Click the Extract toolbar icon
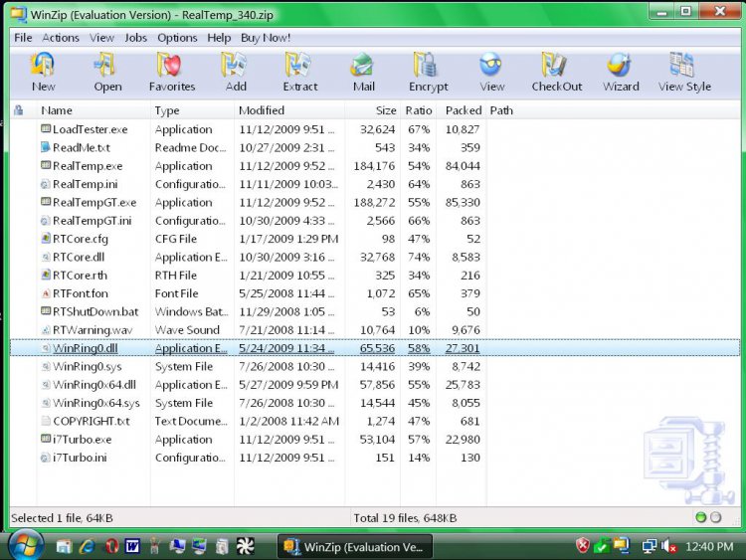This screenshot has width=746, height=560. click(298, 65)
